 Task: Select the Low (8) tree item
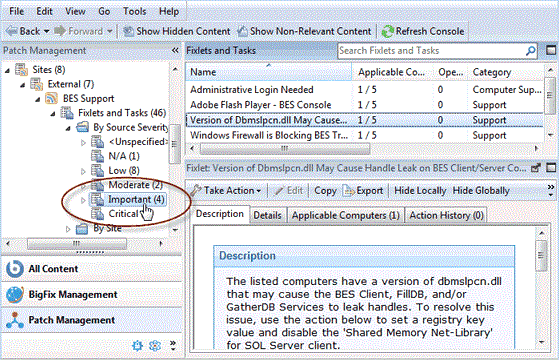[x=124, y=171]
